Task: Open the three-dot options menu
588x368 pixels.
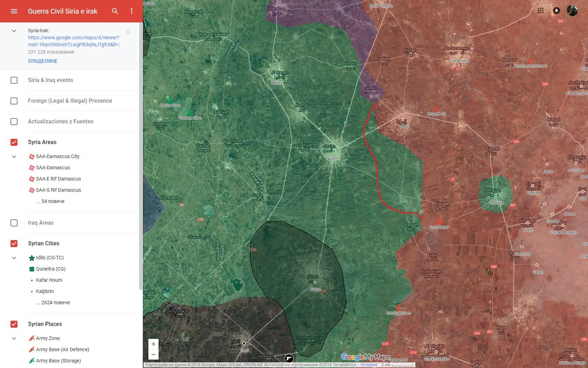Action: (132, 11)
